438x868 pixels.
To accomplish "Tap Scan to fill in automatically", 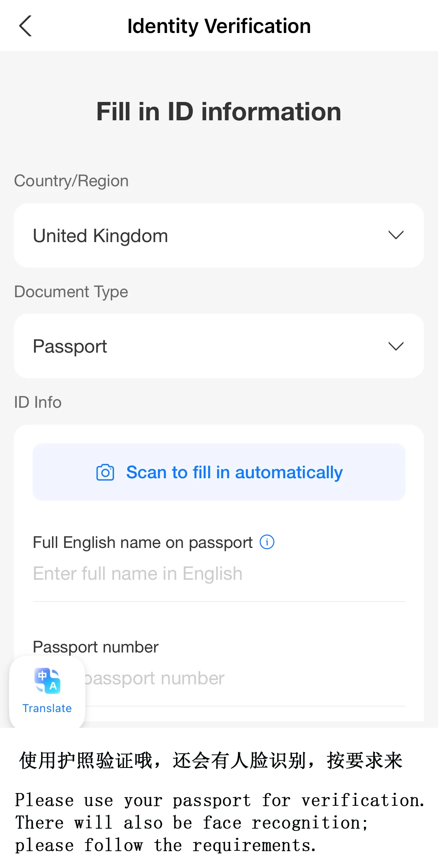I will click(x=219, y=472).
